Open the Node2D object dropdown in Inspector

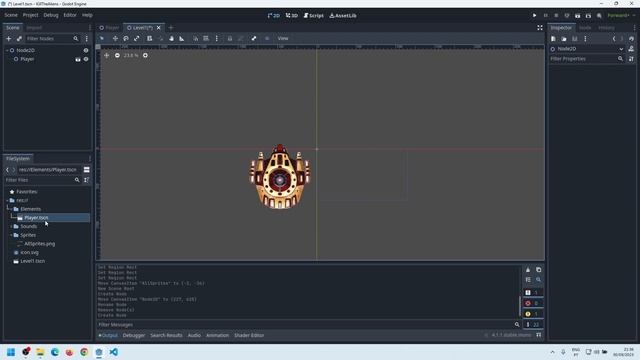(587, 49)
